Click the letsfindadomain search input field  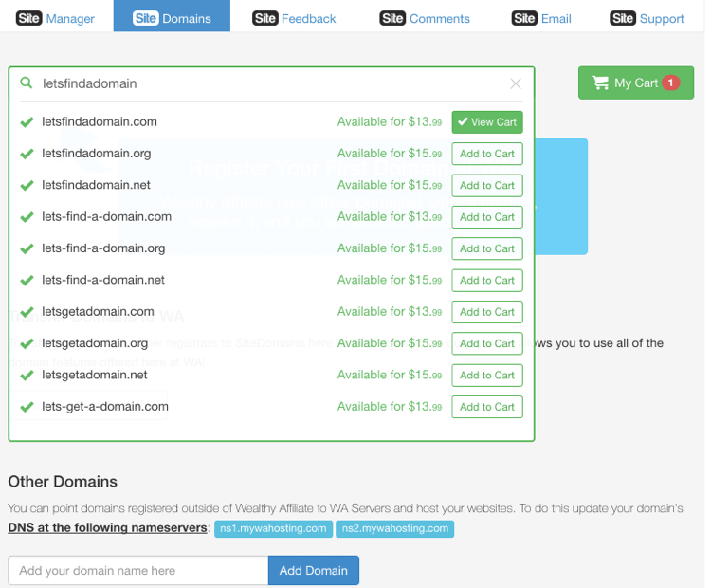click(272, 83)
